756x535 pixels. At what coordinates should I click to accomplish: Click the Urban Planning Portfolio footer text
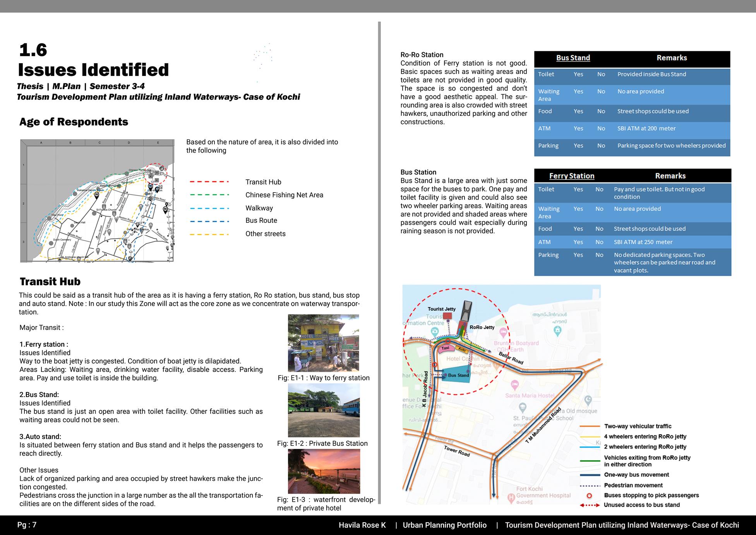(444, 525)
